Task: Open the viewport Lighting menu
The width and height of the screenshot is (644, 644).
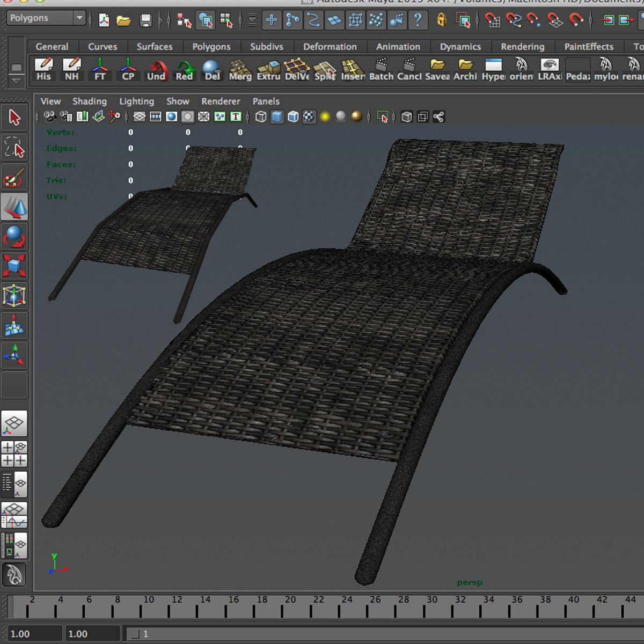Action: [x=136, y=101]
